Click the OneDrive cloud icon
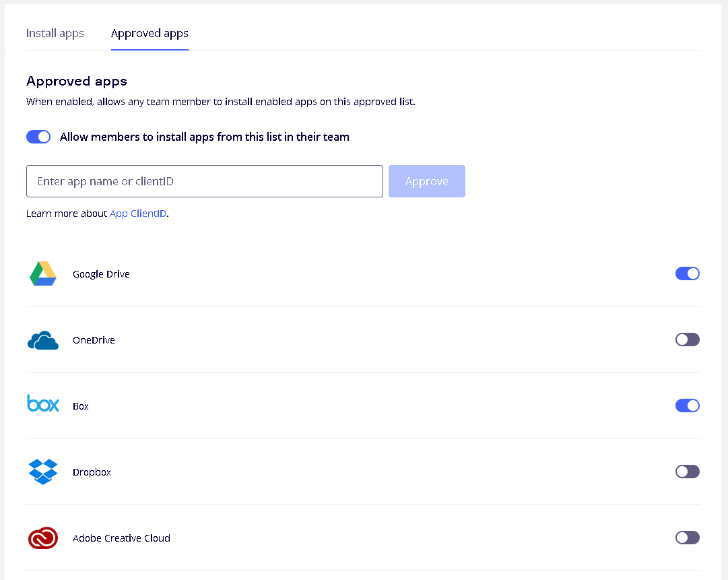The image size is (728, 580). (x=43, y=340)
